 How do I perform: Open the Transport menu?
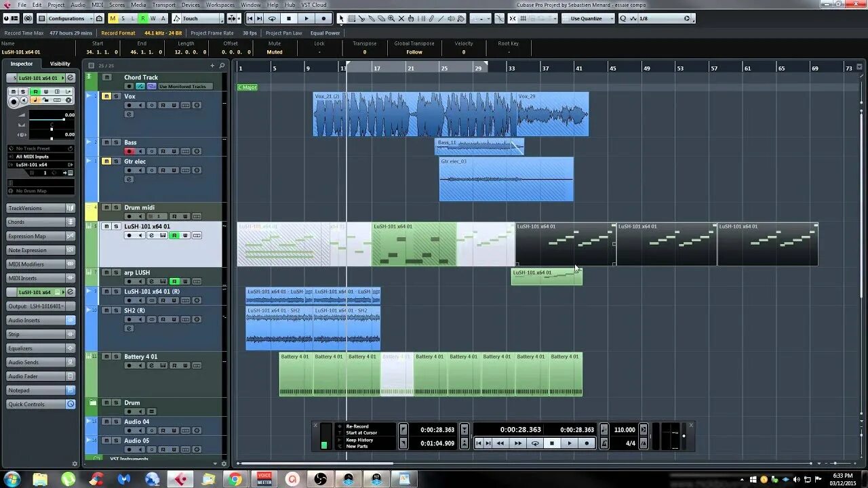[163, 5]
